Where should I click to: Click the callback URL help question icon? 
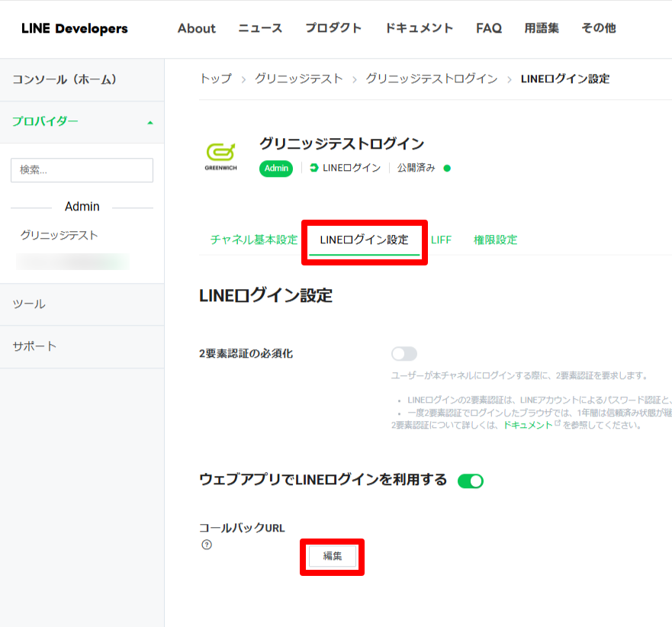[207, 545]
